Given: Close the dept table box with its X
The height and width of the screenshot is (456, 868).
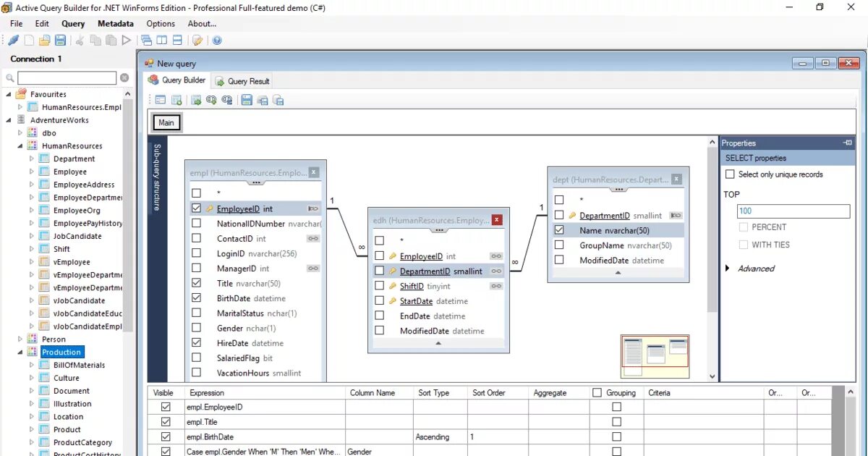Looking at the screenshot, I should click(676, 179).
